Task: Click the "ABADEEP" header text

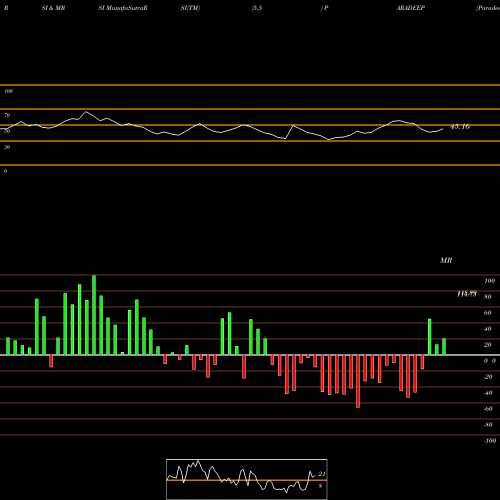Action: coord(410,8)
